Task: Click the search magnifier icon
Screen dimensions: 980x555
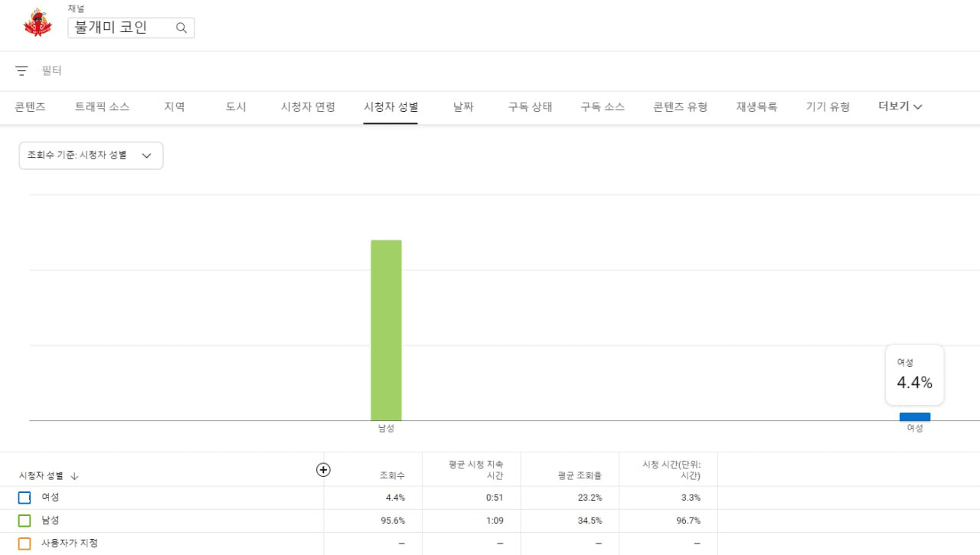Action: (x=181, y=28)
